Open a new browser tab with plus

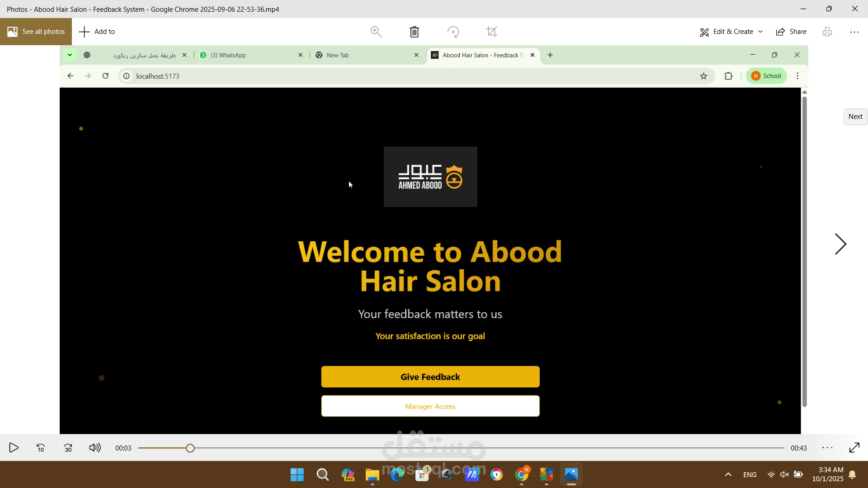pos(550,55)
